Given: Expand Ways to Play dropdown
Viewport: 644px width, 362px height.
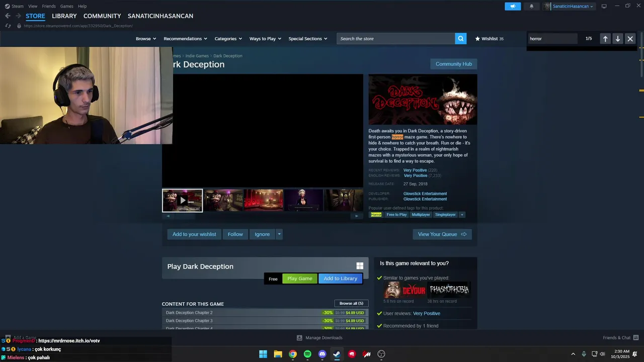Looking at the screenshot, I should [x=265, y=39].
